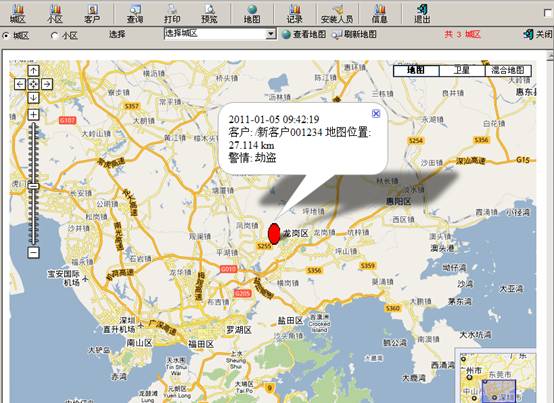This screenshot has height=403, width=554.
Task: Open the 城区 toolbar icon
Action: pos(17,13)
